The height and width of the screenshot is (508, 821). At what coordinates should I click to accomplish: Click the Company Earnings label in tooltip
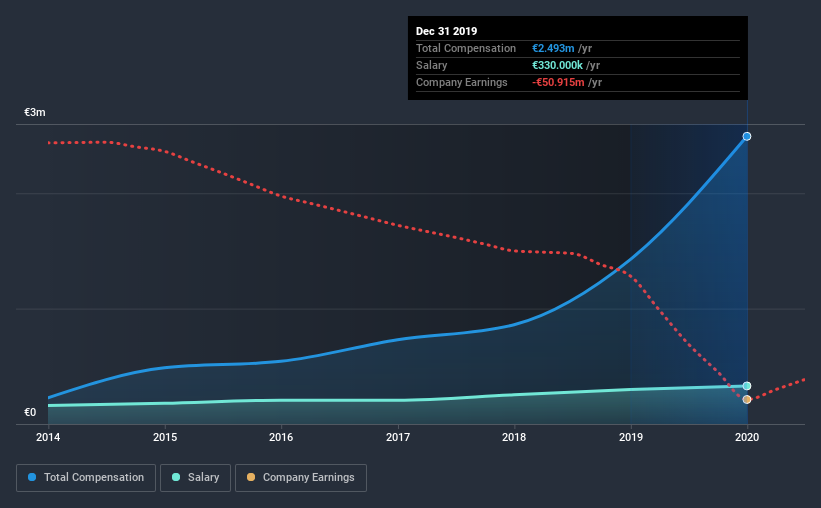tap(462, 82)
